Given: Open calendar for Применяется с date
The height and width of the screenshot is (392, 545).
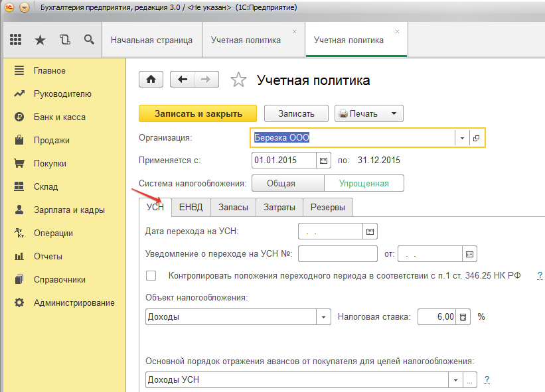Looking at the screenshot, I should point(324,161).
